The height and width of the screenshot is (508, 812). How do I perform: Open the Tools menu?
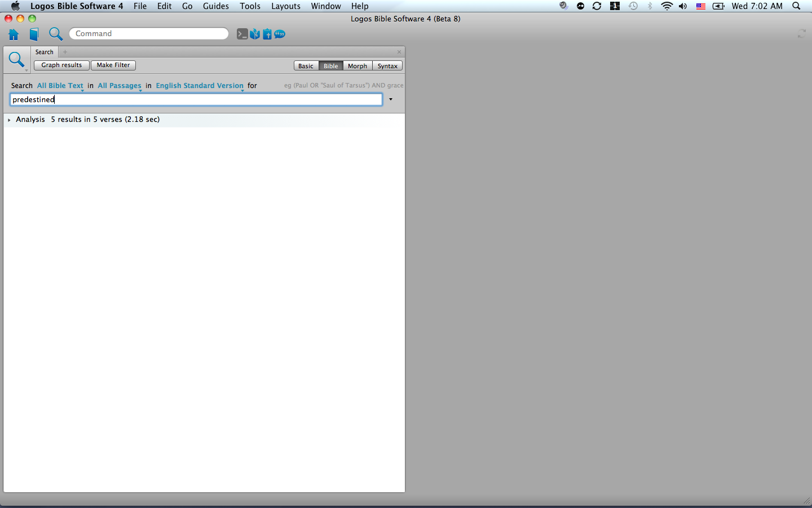[x=250, y=6]
